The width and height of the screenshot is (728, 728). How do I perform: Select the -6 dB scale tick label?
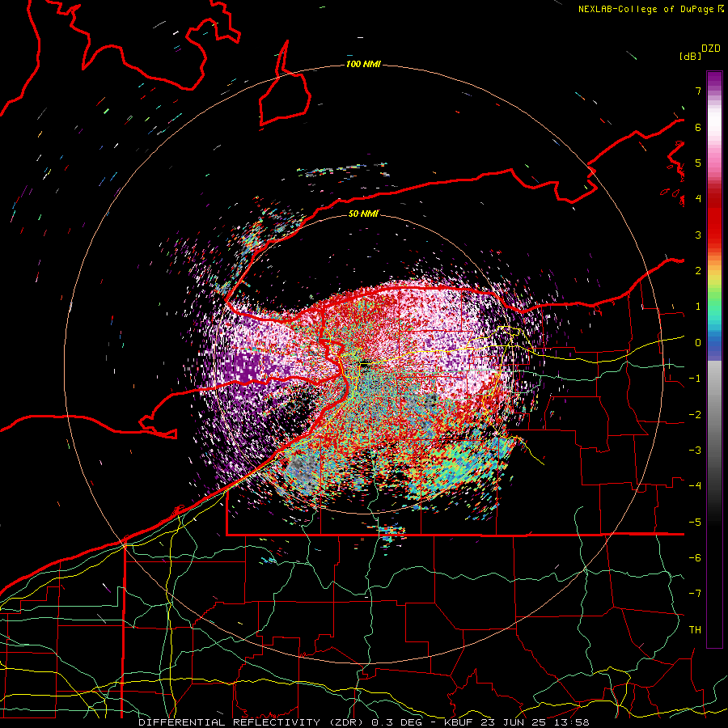tap(695, 557)
